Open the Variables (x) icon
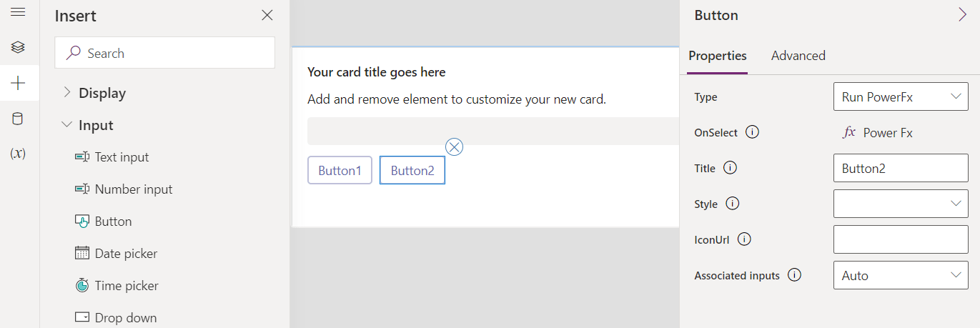980x328 pixels. pos(18,153)
